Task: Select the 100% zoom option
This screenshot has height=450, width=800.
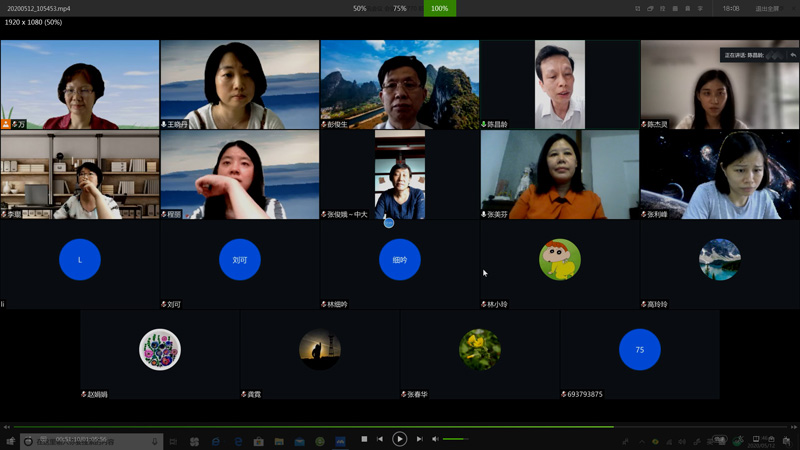Action: click(x=439, y=8)
